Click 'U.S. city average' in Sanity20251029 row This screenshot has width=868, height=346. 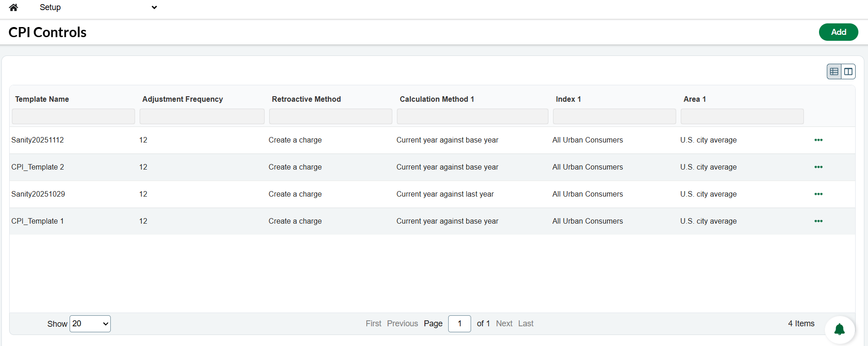[x=708, y=194]
